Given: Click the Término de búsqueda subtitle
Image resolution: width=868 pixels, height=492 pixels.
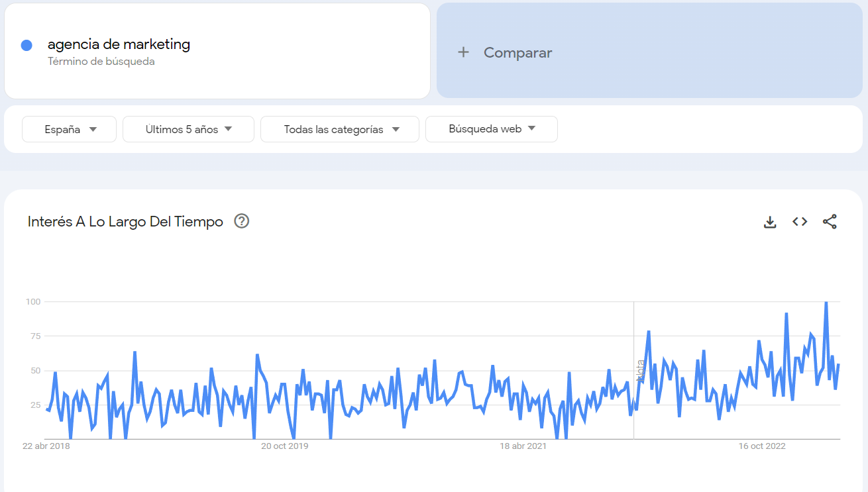Looking at the screenshot, I should (x=101, y=62).
